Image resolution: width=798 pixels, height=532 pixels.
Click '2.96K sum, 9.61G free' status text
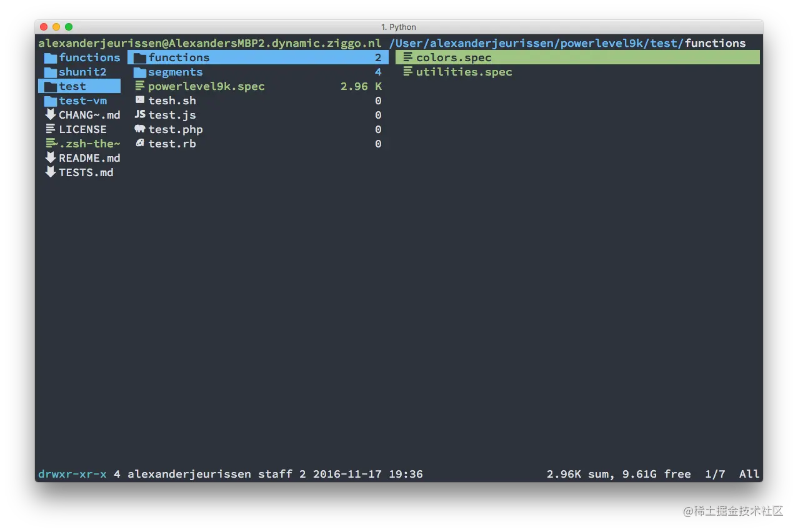[619, 474]
